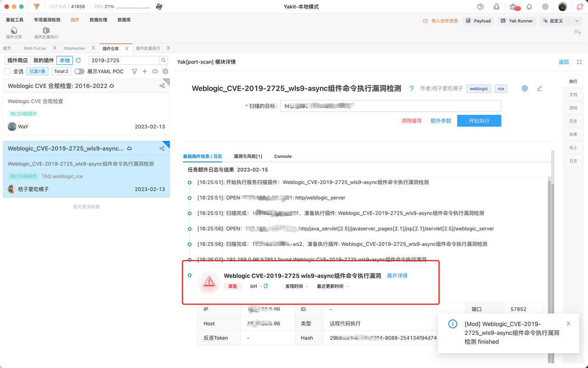The height and width of the screenshot is (368, 588).
Task: Select the 本地 source option
Action: [x=65, y=60]
